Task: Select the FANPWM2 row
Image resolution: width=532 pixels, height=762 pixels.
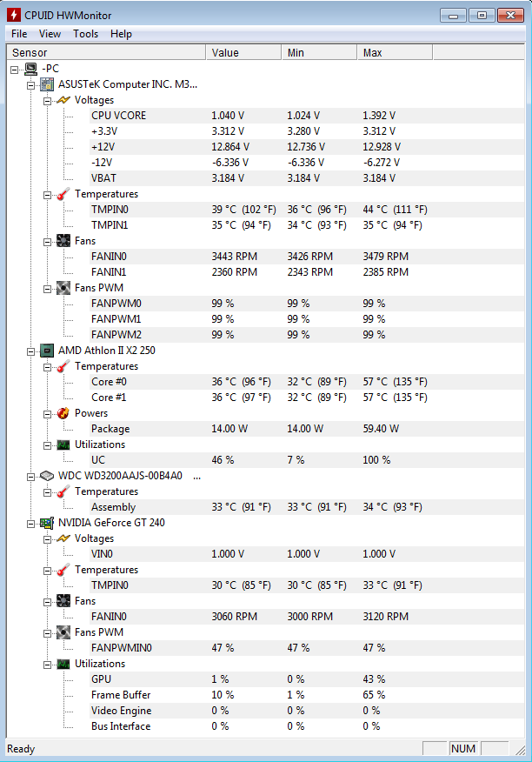Action: point(307,335)
